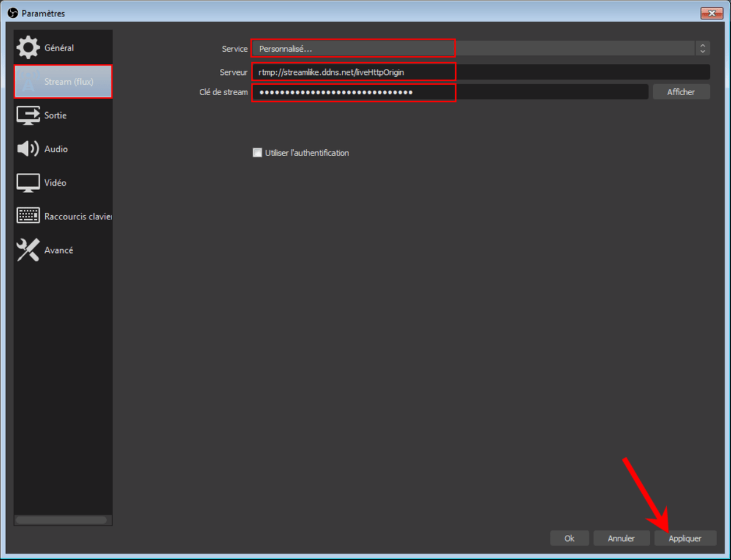
Task: Open the Général settings gear icon
Action: point(28,48)
